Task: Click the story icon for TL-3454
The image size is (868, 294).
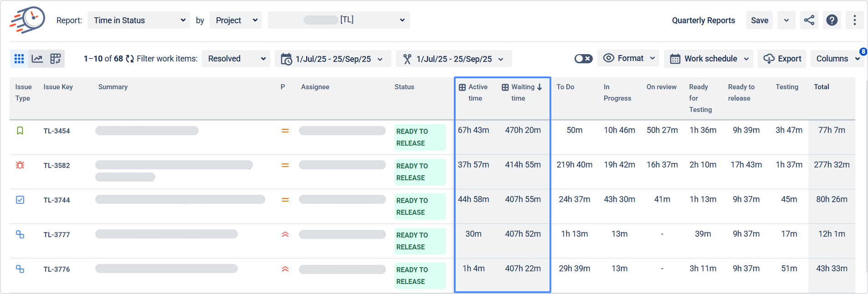Action: pyautogui.click(x=20, y=131)
